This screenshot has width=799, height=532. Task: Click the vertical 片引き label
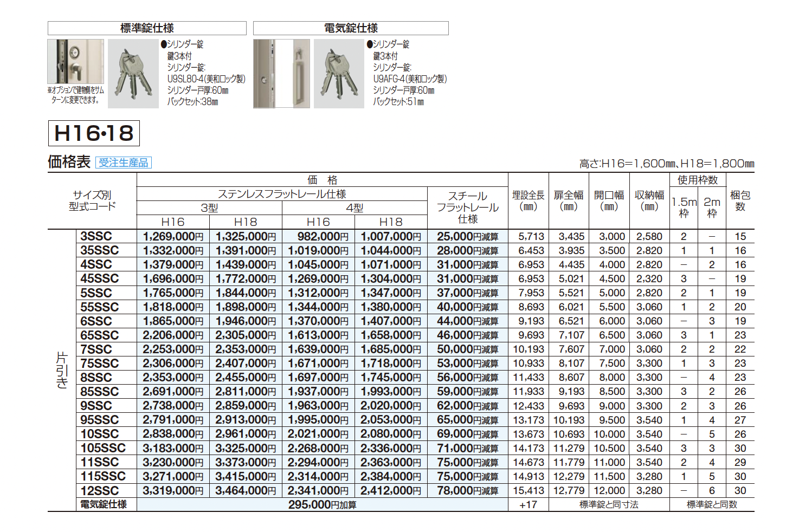pos(62,370)
